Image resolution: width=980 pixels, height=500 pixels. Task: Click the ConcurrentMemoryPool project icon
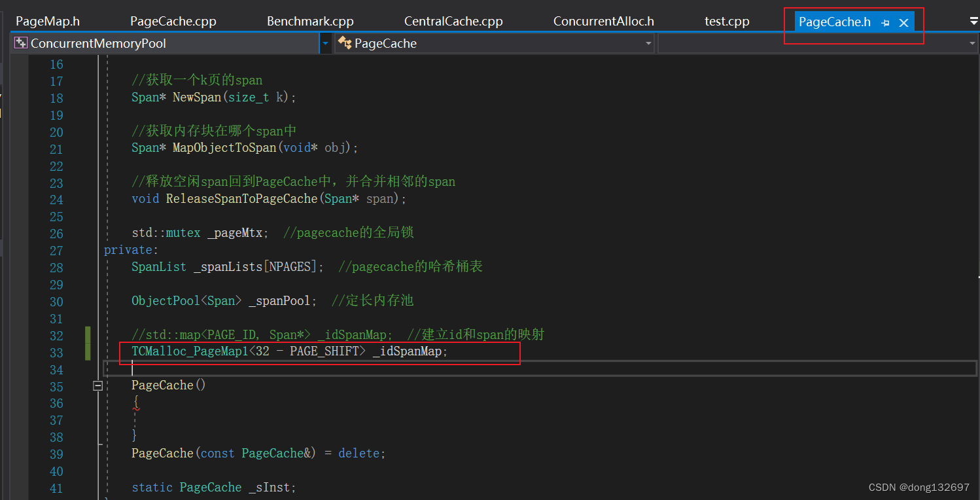pyautogui.click(x=21, y=43)
